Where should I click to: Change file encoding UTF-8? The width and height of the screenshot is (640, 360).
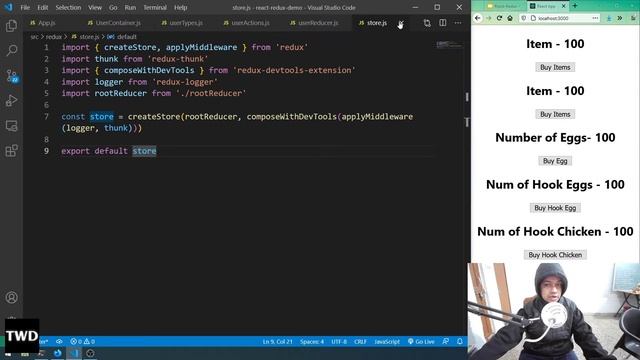339,341
